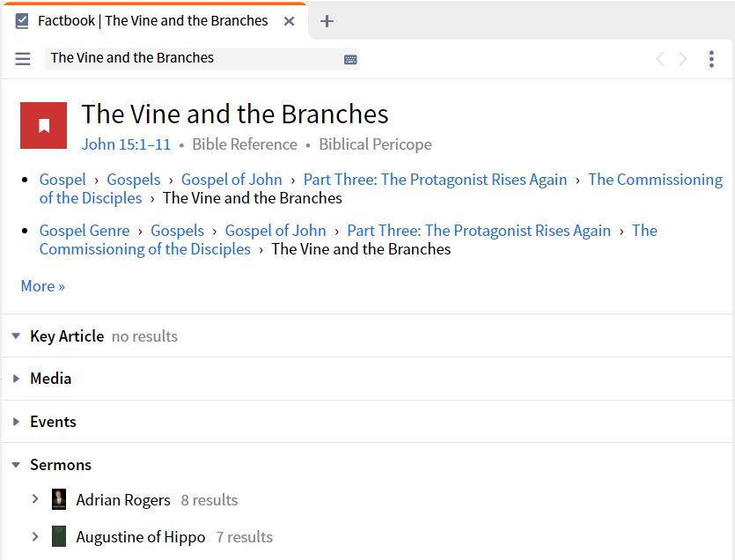735x560 pixels.
Task: Open the John 15:1–11 reference link
Action: tap(126, 144)
